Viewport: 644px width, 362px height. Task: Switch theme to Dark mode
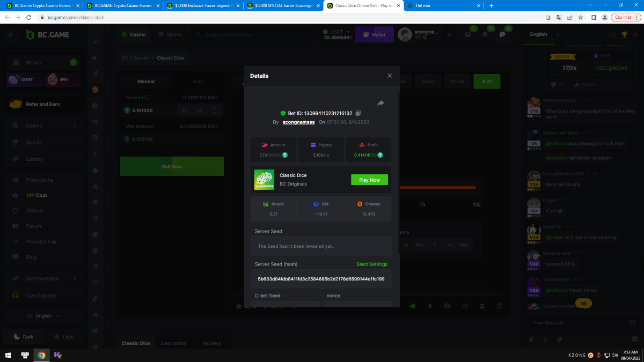point(23,337)
